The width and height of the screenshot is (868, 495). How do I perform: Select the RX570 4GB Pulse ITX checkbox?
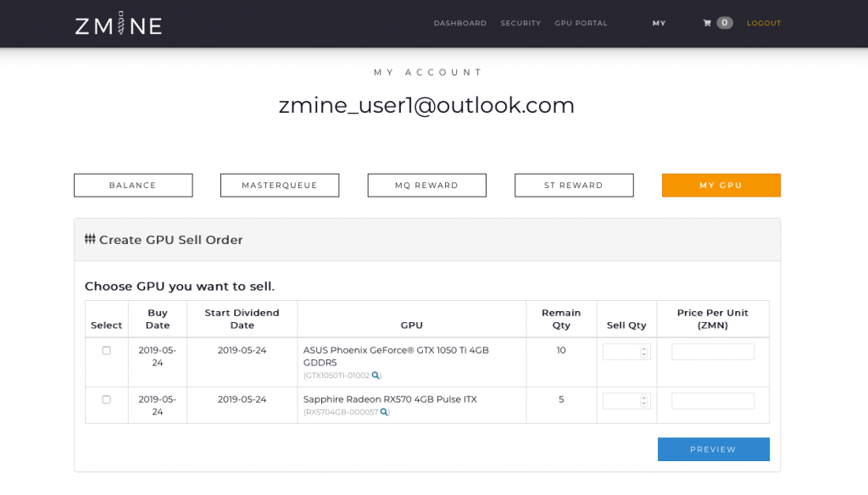[x=106, y=399]
